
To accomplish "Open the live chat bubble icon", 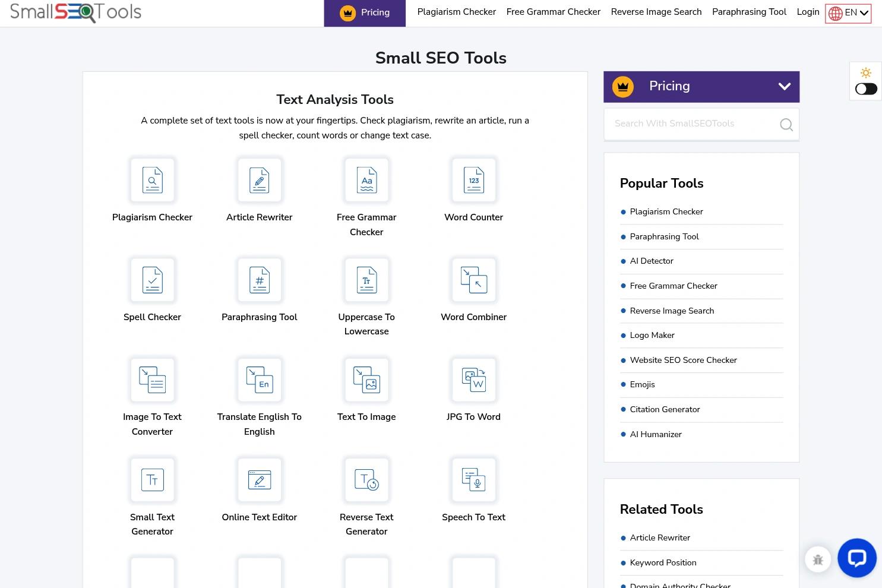I will coord(857,558).
